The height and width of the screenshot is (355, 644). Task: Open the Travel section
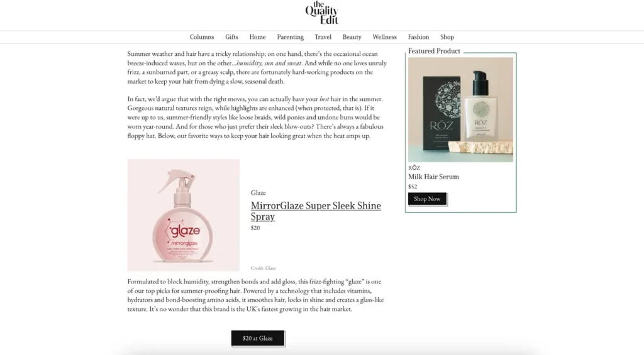tap(323, 37)
